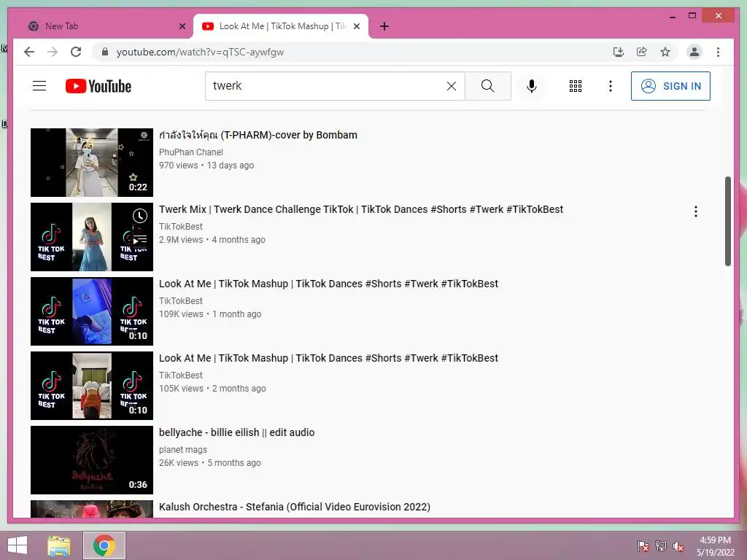This screenshot has width=747, height=560.
Task: Open the bellyache billie eilish thumbnail
Action: tap(92, 460)
